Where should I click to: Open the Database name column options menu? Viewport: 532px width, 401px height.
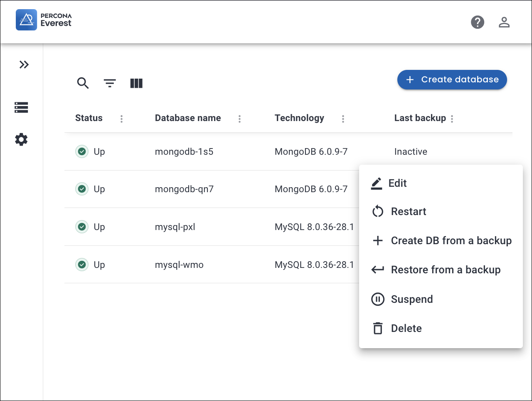pyautogui.click(x=239, y=119)
